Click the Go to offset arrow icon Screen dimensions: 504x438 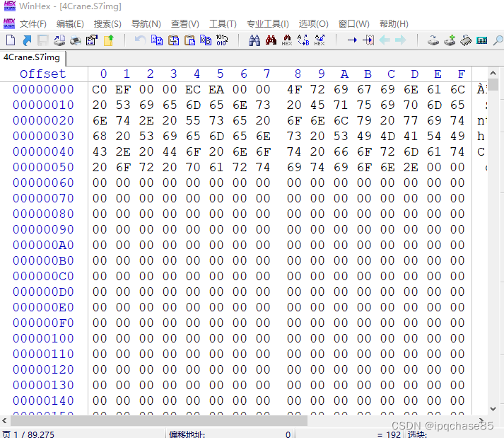tap(352, 40)
